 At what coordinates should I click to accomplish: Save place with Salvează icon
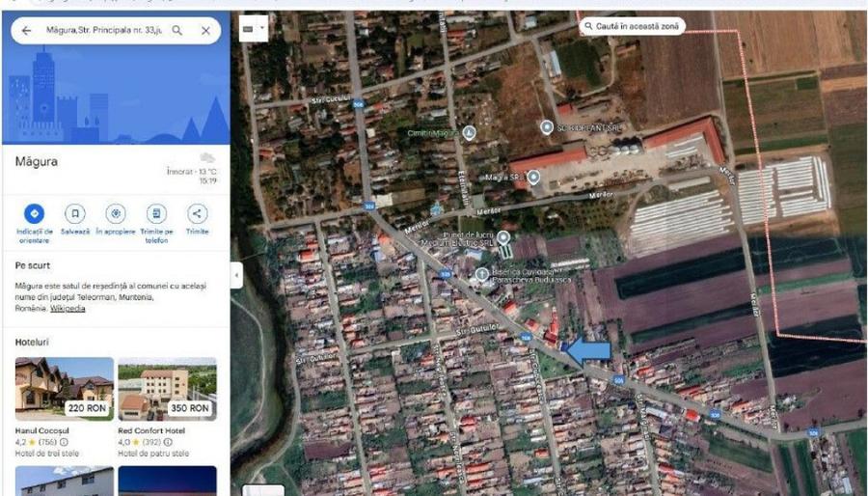pyautogui.click(x=75, y=213)
